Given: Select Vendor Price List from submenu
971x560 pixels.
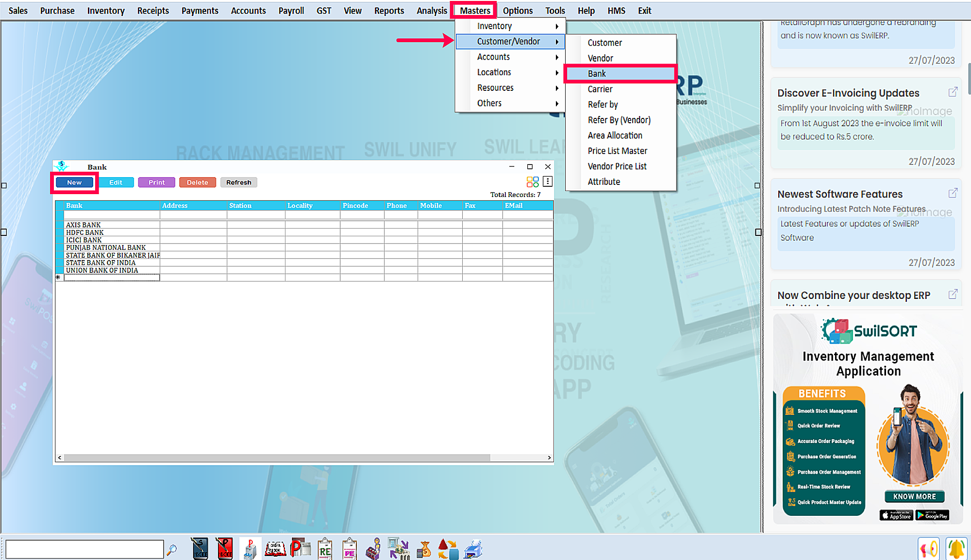Looking at the screenshot, I should [x=621, y=166].
